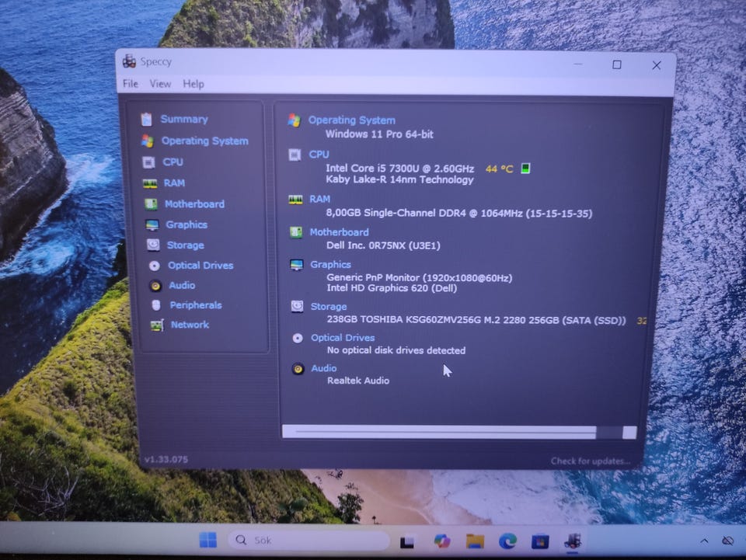
Task: Select Network in the sidebar
Action: (190, 325)
